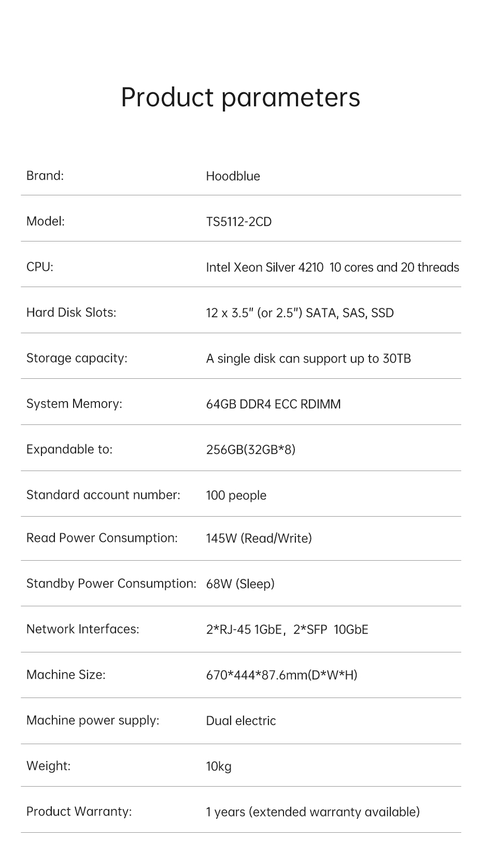Select the "Standard account number:" label

click(x=103, y=495)
